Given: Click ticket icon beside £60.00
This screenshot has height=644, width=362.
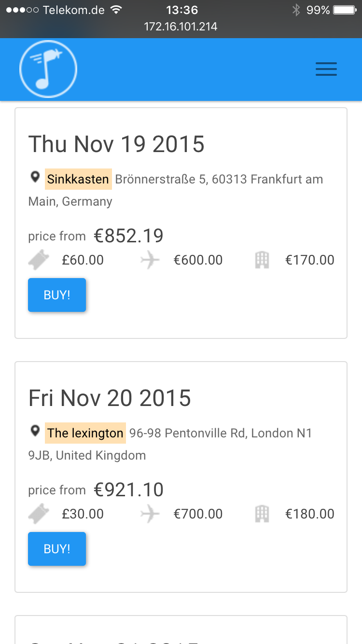Looking at the screenshot, I should click(x=39, y=260).
